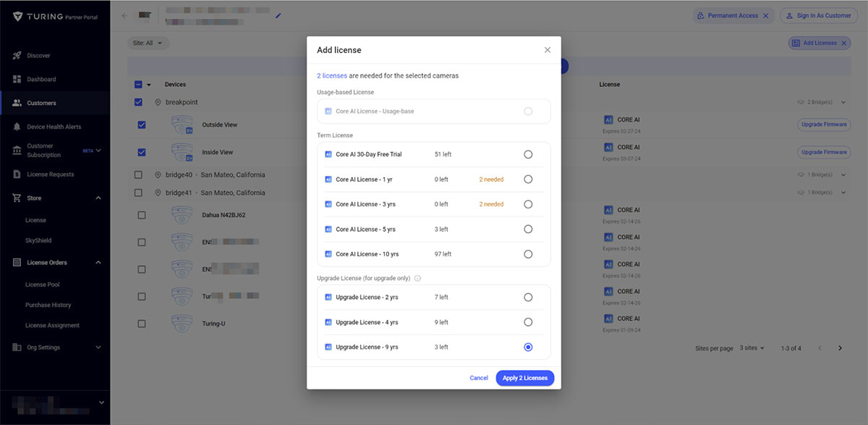This screenshot has height=425, width=868.
Task: Click Cancel in the Add license dialog
Action: pos(479,378)
